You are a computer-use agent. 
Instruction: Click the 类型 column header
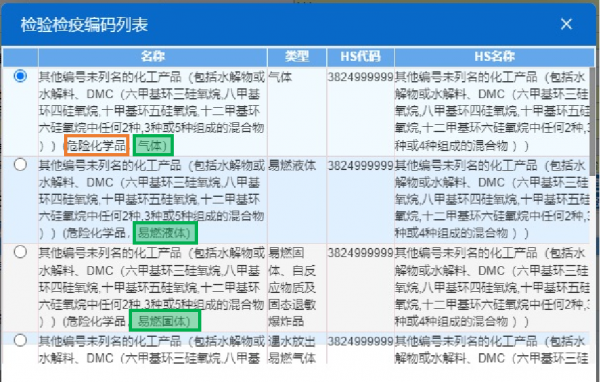297,57
